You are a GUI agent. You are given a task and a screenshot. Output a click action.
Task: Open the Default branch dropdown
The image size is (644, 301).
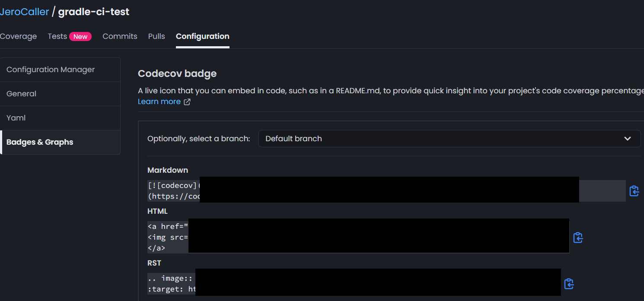pos(449,139)
